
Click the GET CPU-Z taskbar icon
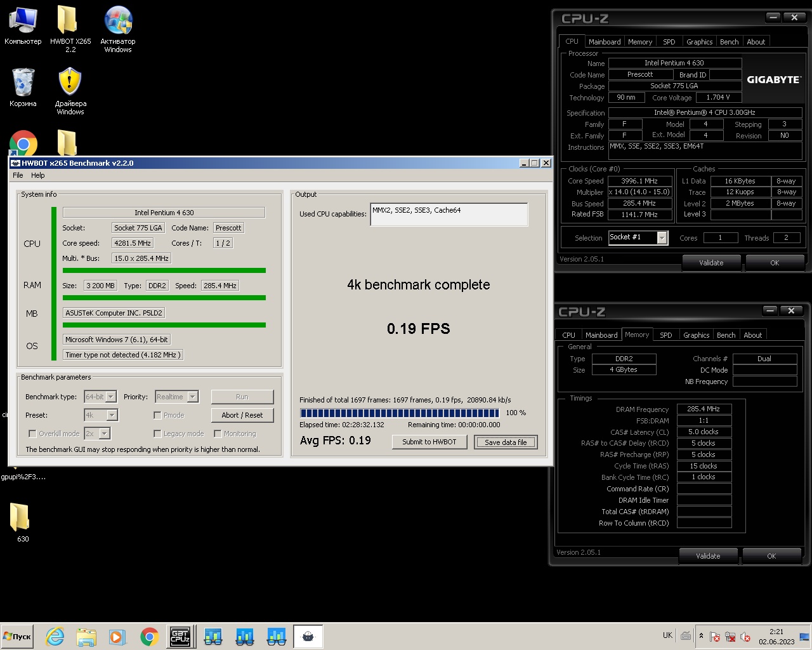pos(180,636)
